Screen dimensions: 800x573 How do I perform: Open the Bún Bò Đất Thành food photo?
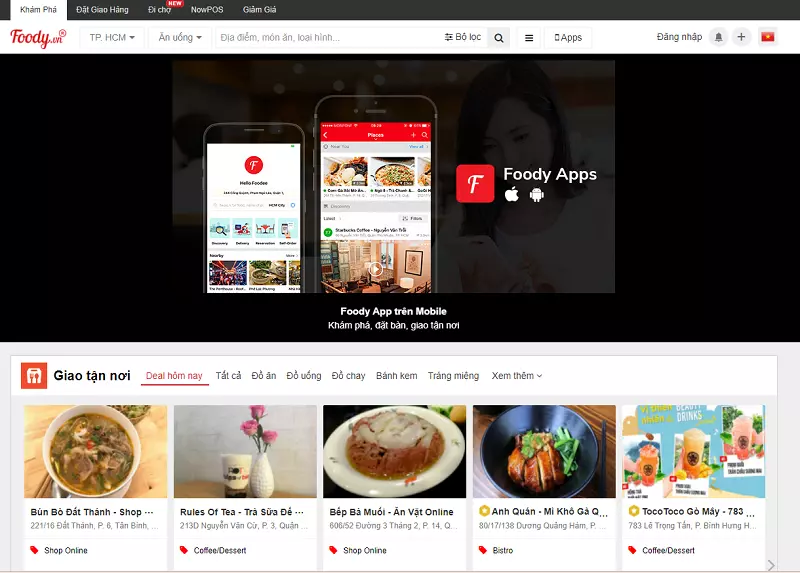(95, 452)
